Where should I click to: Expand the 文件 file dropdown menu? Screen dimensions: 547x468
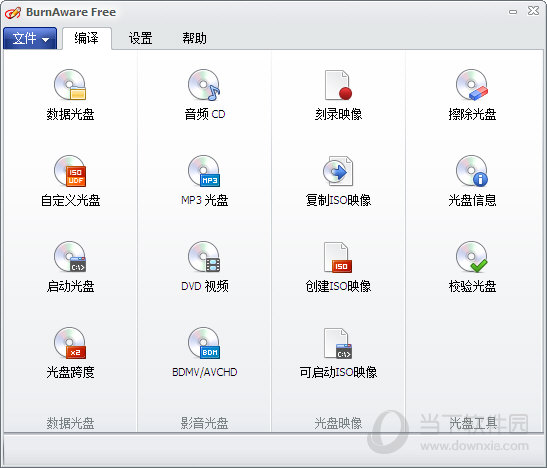click(x=30, y=38)
